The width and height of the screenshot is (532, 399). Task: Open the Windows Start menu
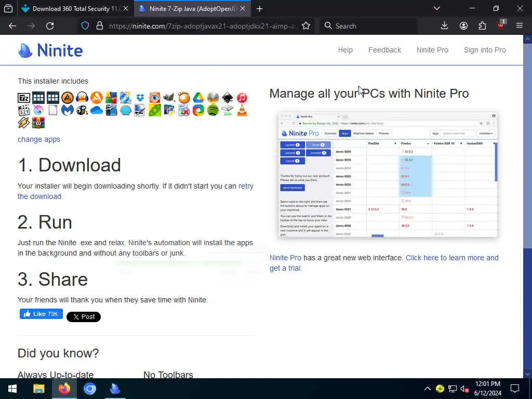tap(12, 389)
